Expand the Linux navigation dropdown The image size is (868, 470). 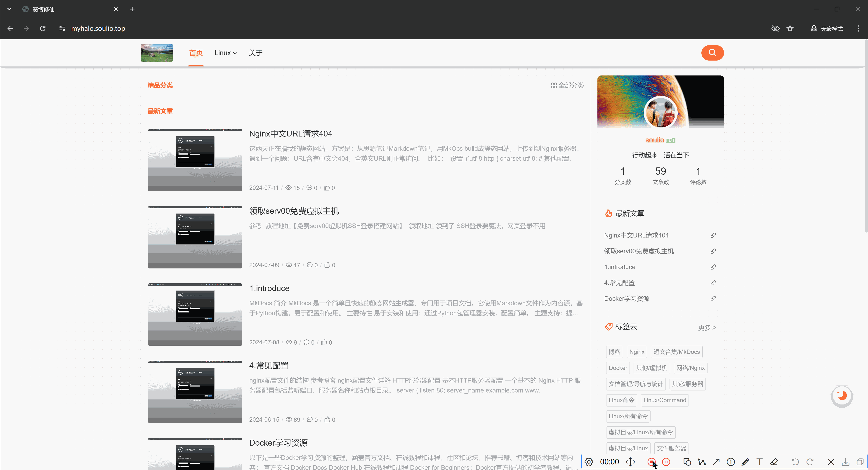pos(225,53)
